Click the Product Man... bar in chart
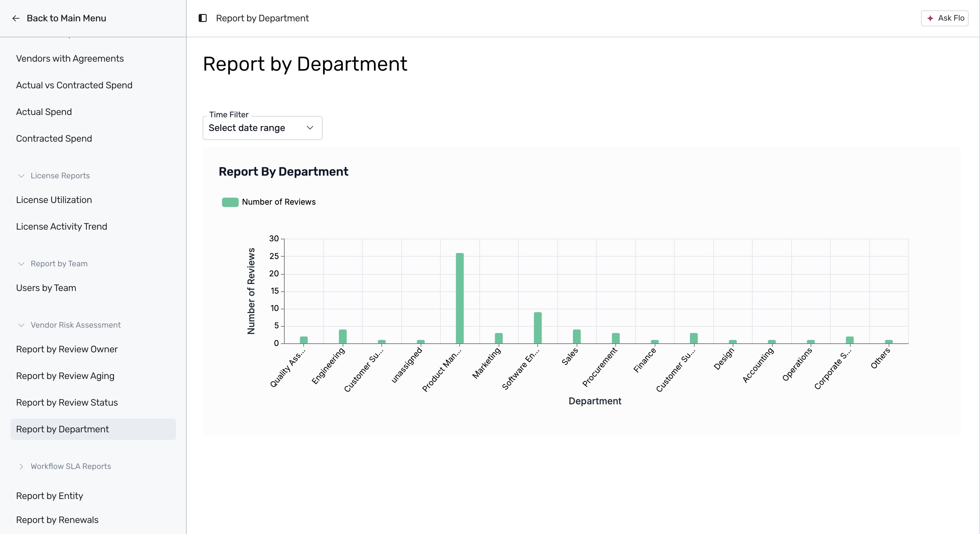Screen dimensions: 980x534 coord(460,298)
